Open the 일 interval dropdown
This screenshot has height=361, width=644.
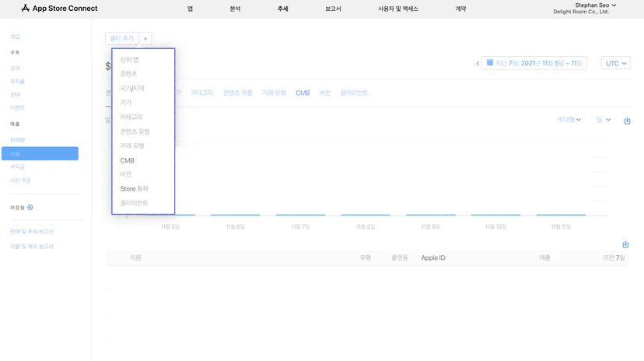tap(604, 120)
